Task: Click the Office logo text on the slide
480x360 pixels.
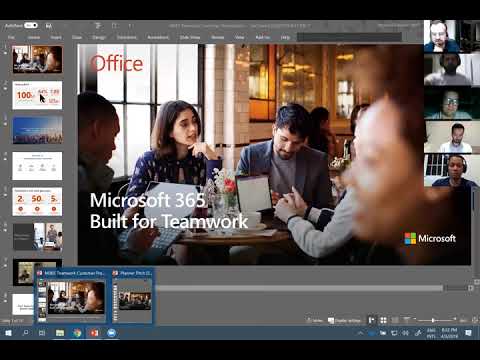Action: 117,63
